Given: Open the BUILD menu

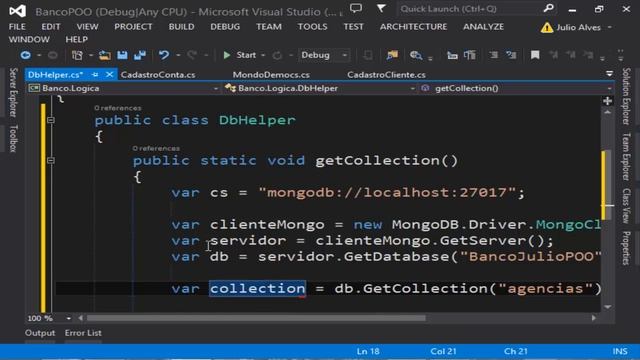Looking at the screenshot, I should tap(181, 27).
